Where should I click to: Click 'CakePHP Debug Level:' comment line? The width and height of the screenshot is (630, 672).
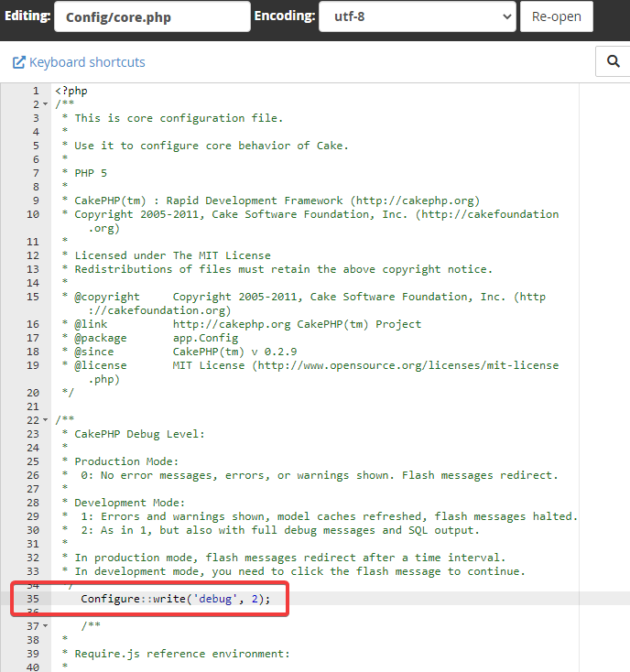pos(140,434)
